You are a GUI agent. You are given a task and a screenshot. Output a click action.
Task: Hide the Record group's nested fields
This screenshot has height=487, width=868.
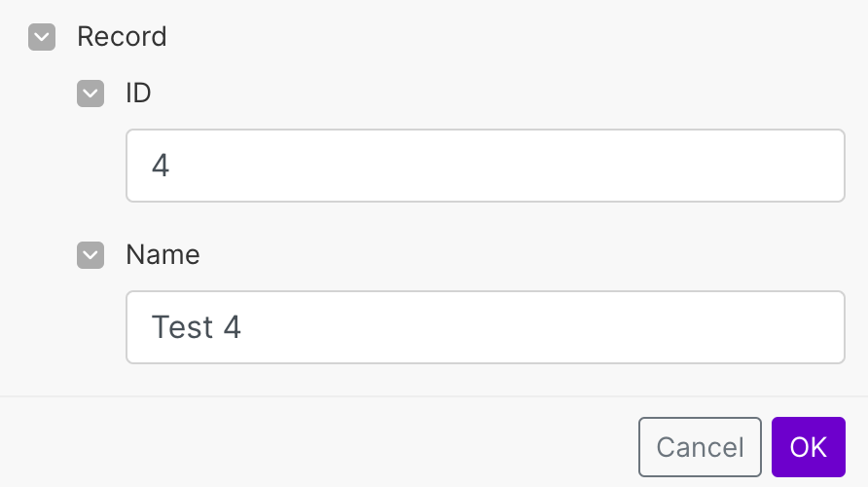point(42,37)
